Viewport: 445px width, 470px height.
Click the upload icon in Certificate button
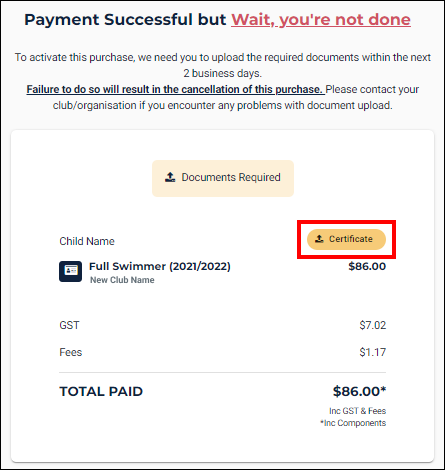click(319, 239)
